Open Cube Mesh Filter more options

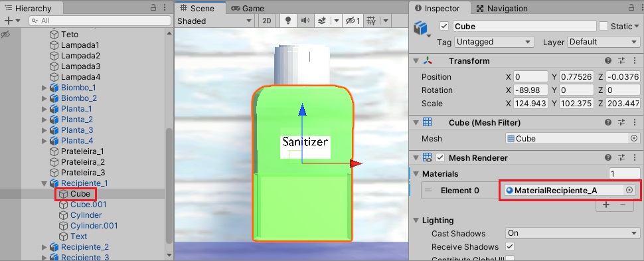coord(635,122)
